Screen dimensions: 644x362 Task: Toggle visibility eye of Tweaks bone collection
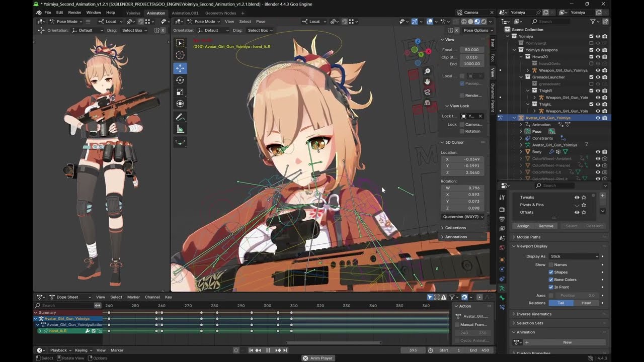(x=577, y=198)
